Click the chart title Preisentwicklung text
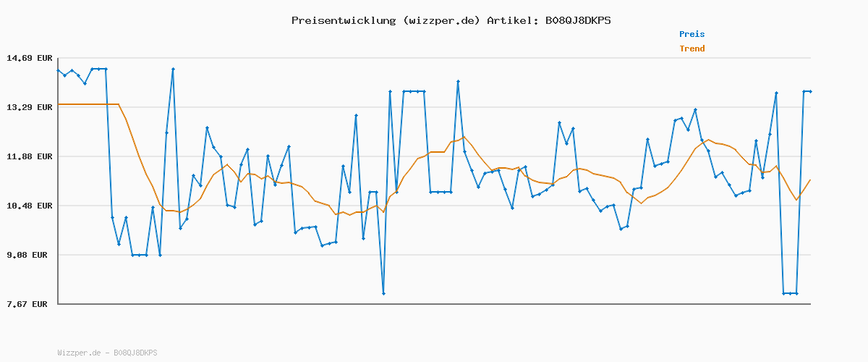Screen dimensions: 868x362 [344, 20]
